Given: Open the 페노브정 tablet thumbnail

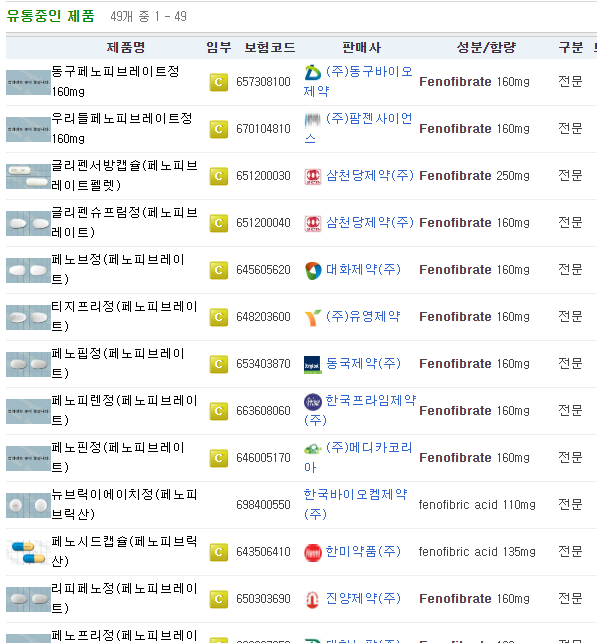Looking at the screenshot, I should pyautogui.click(x=28, y=270).
